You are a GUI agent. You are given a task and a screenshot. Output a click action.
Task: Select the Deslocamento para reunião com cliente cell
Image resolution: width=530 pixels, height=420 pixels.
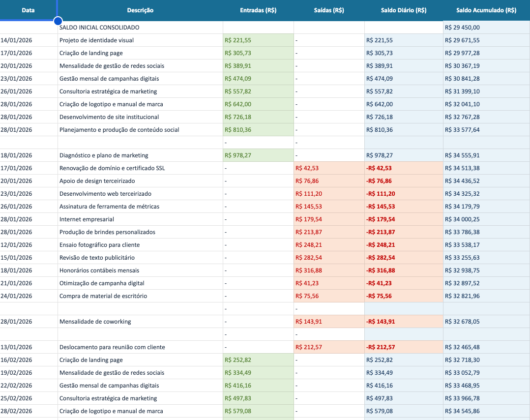(140, 347)
